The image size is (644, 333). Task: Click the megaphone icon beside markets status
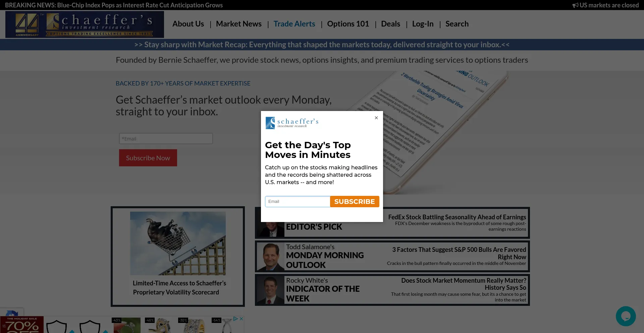[x=575, y=5]
